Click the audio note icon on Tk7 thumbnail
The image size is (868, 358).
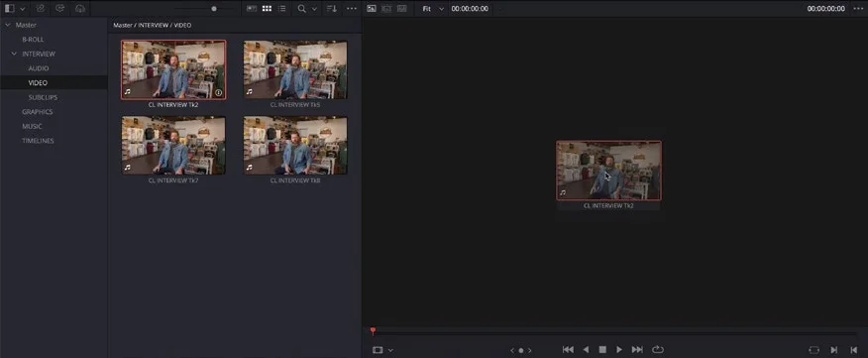tap(127, 167)
